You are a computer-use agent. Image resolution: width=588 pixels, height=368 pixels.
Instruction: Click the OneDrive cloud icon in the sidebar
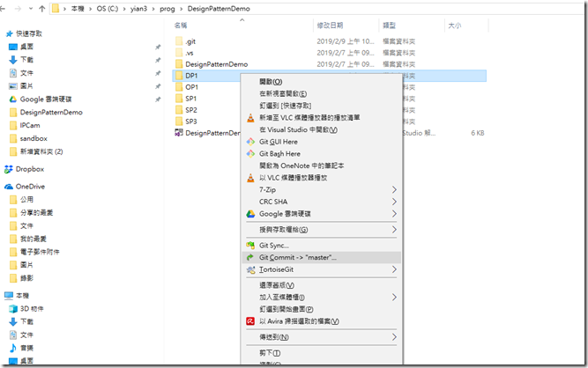(9, 187)
